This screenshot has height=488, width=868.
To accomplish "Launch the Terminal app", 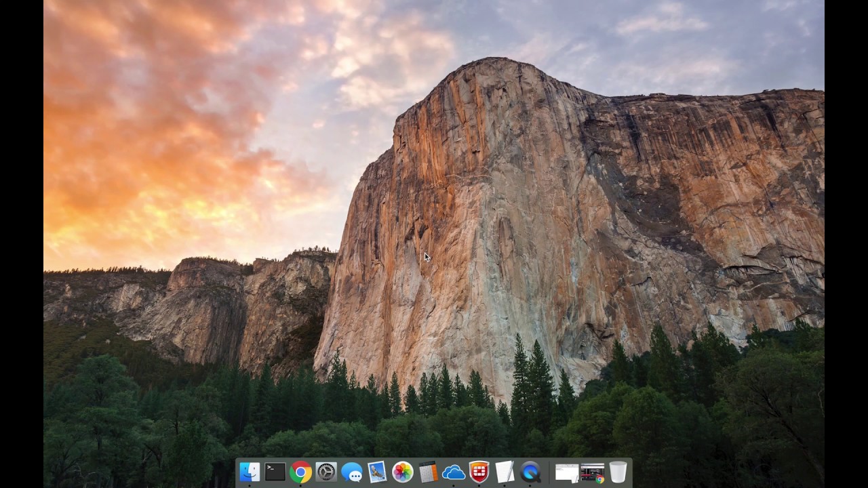I will (275, 472).
